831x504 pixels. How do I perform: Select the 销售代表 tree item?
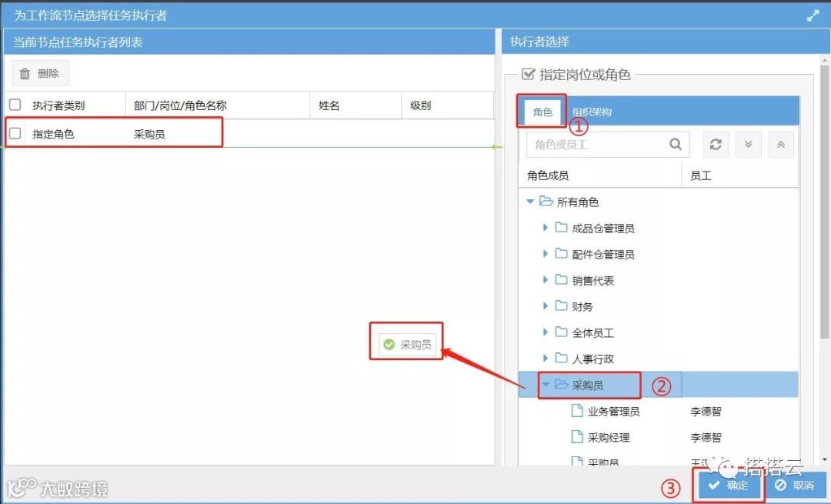[592, 280]
